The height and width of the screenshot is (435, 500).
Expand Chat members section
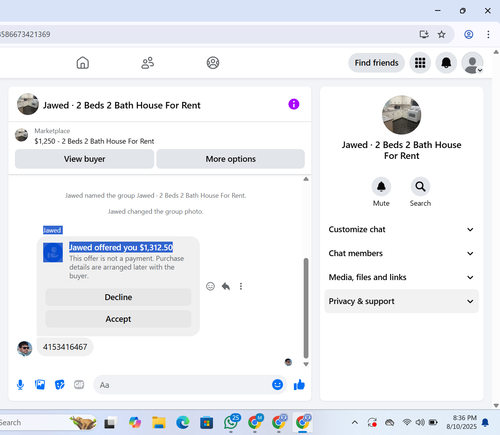[401, 253]
